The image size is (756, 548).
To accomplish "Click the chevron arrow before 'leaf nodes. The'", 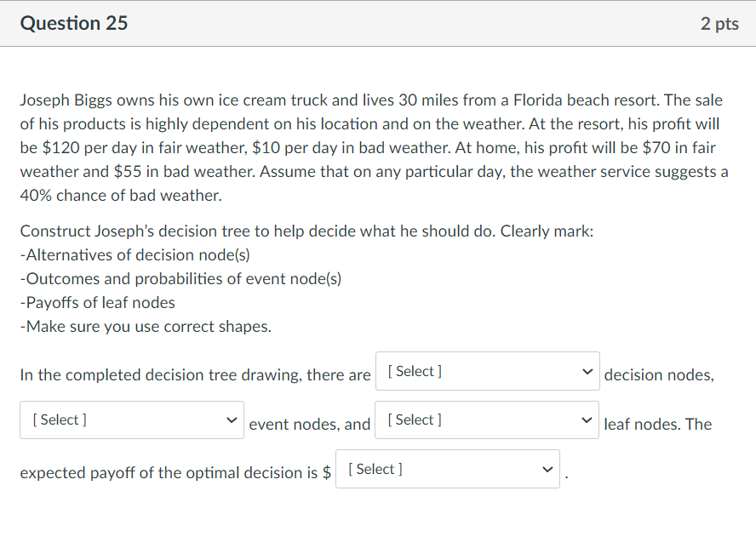I will (585, 420).
